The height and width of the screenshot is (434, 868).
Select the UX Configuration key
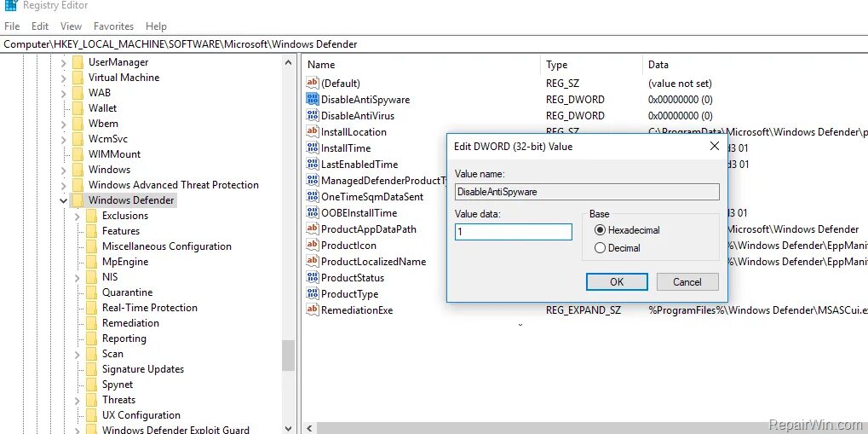click(x=141, y=415)
